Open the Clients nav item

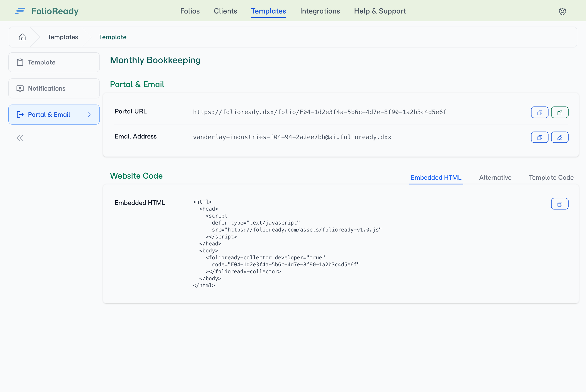pos(225,11)
